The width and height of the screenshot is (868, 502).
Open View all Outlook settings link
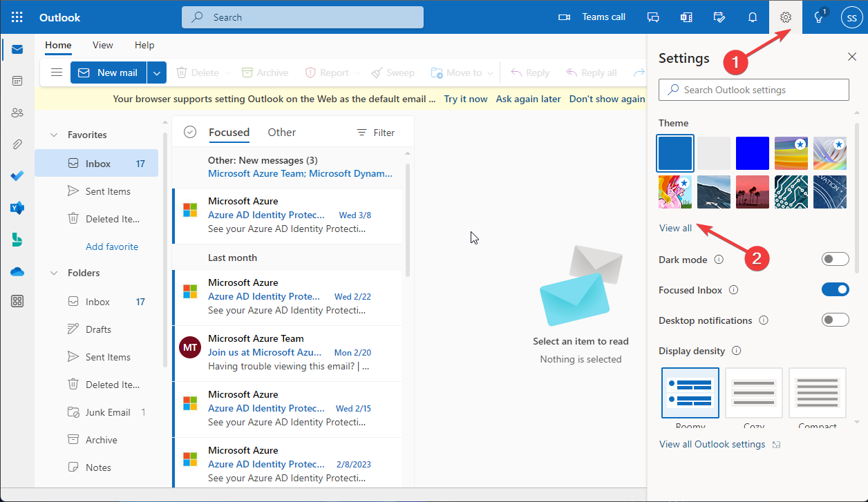pyautogui.click(x=713, y=444)
